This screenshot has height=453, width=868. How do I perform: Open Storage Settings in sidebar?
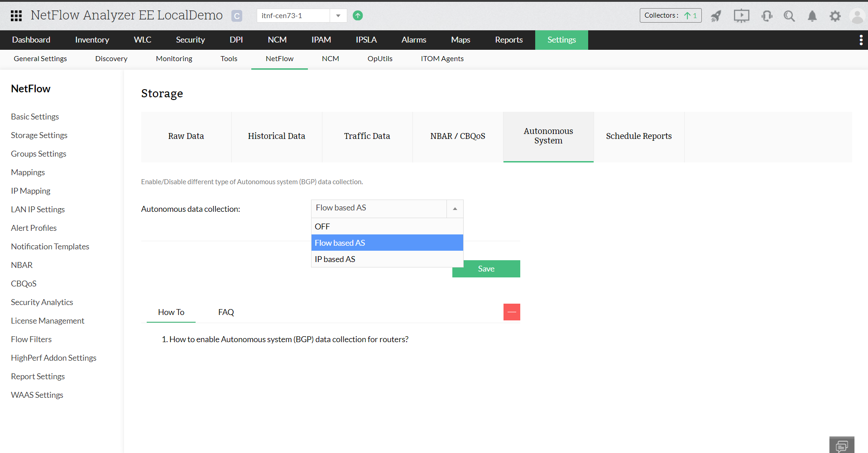[x=39, y=135]
